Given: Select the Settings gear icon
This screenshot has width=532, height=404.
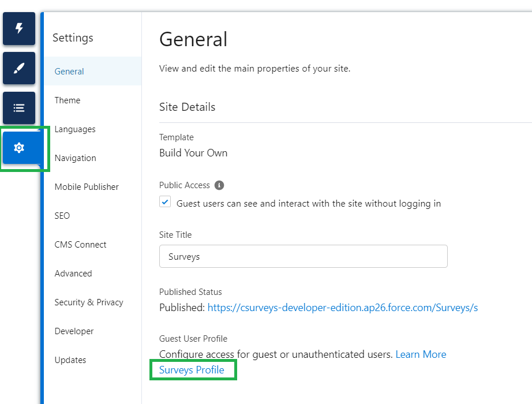Looking at the screenshot, I should click(18, 148).
